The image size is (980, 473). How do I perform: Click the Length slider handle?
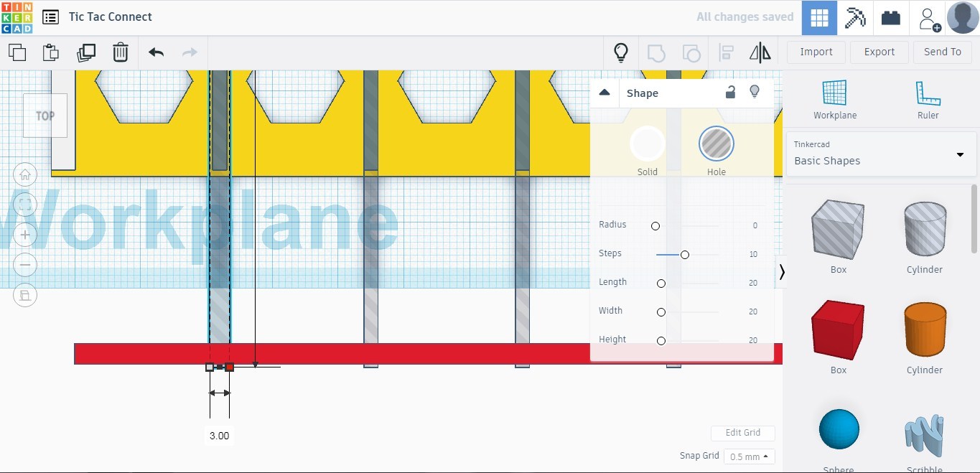[x=661, y=284]
